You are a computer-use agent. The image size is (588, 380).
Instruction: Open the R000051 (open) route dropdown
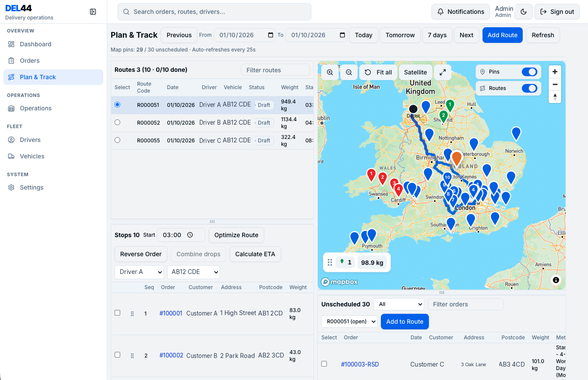pyautogui.click(x=349, y=322)
